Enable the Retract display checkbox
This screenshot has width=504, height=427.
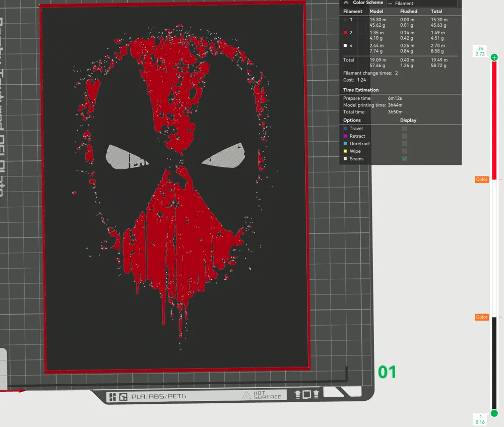pos(405,136)
